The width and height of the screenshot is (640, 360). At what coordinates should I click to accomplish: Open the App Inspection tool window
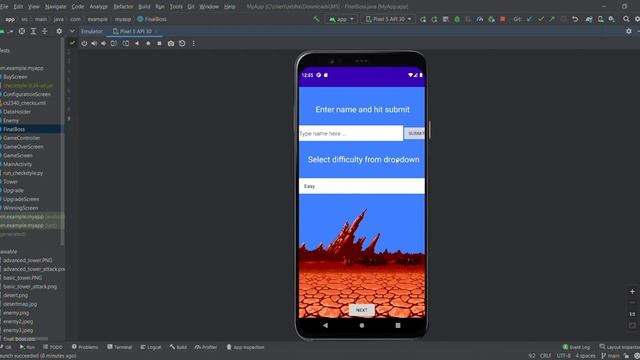(x=245, y=347)
